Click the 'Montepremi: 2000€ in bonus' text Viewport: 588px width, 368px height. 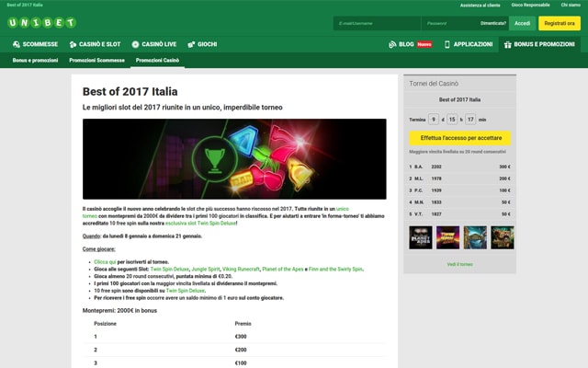[119, 311]
